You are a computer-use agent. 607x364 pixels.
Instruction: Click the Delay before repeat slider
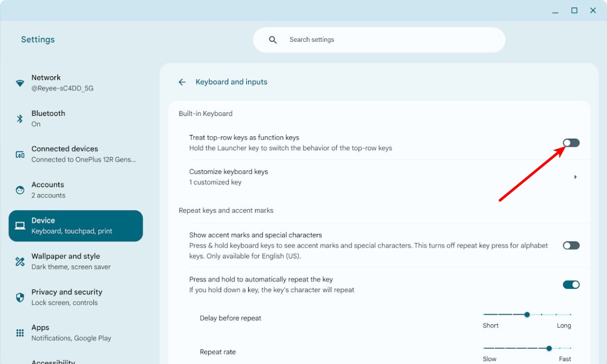pyautogui.click(x=527, y=314)
